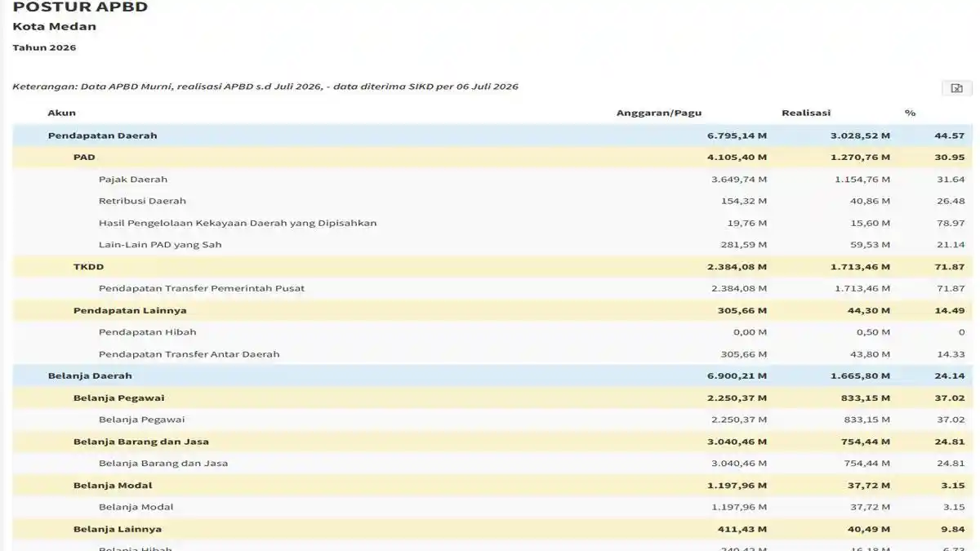Click the Pajak Daerah row label
This screenshot has width=980, height=551.
point(133,180)
